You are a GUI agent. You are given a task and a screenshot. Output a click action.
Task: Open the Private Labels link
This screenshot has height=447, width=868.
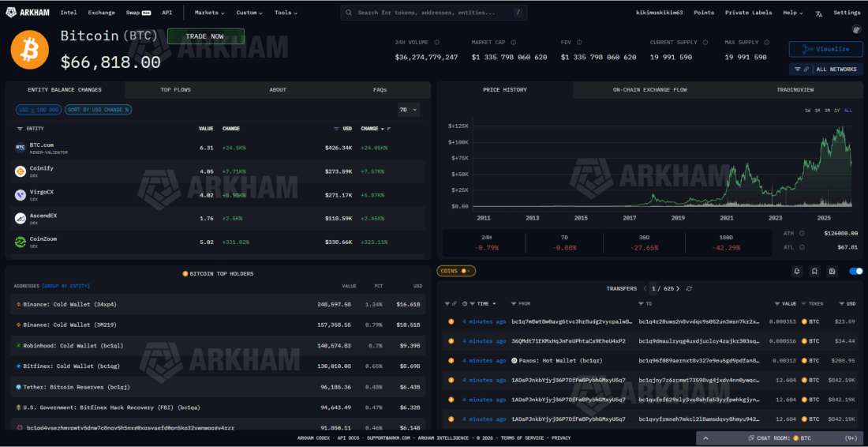click(x=748, y=13)
